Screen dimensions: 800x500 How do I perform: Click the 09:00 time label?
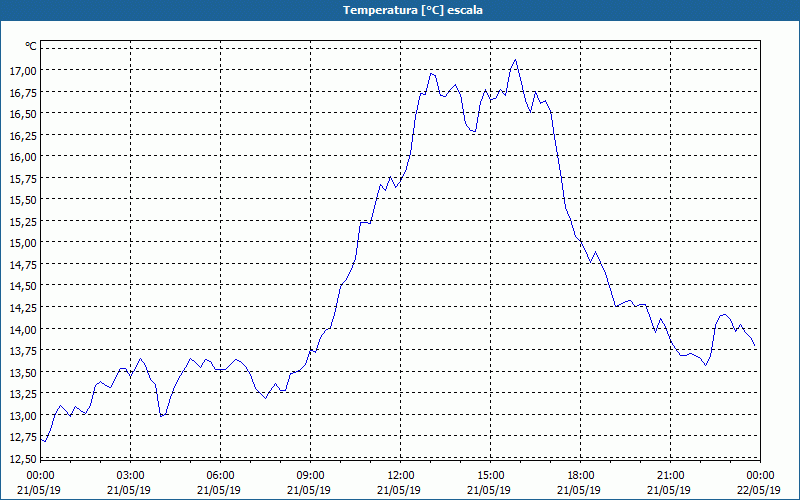[x=311, y=476]
